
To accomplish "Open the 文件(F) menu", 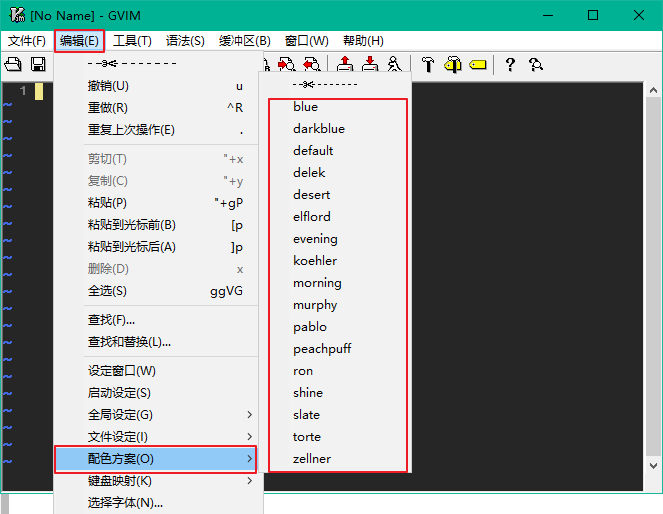I will [x=27, y=41].
